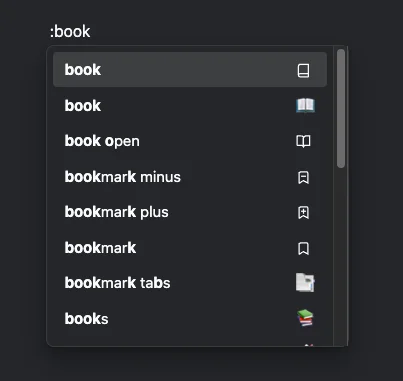
Task: Select the closed book outline icon
Action: (303, 70)
